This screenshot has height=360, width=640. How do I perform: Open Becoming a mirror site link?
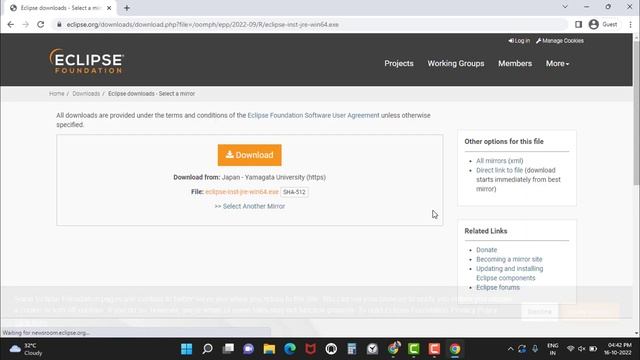click(509, 259)
